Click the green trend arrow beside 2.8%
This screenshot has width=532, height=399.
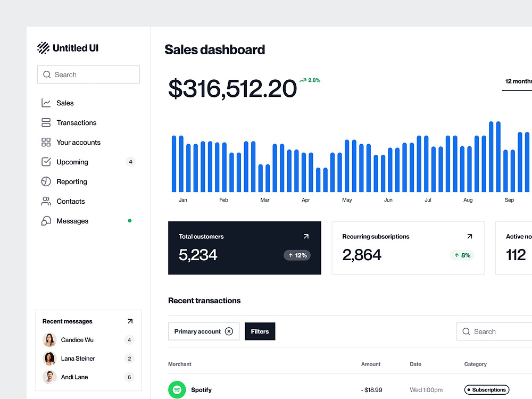pyautogui.click(x=304, y=80)
